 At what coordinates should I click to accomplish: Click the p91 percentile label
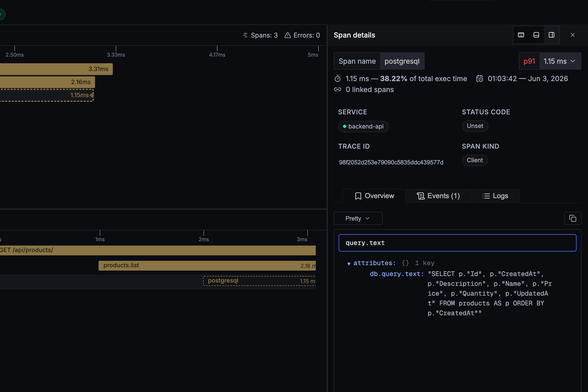[529, 61]
